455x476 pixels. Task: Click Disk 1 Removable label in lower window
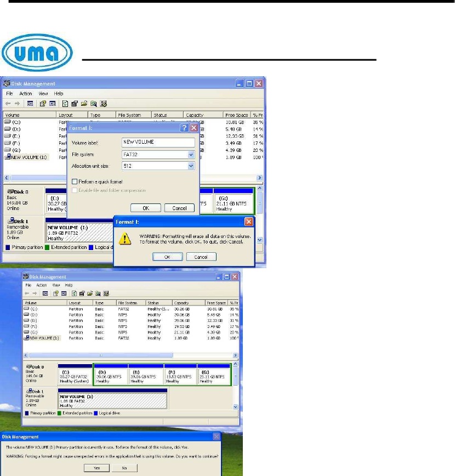[35, 398]
